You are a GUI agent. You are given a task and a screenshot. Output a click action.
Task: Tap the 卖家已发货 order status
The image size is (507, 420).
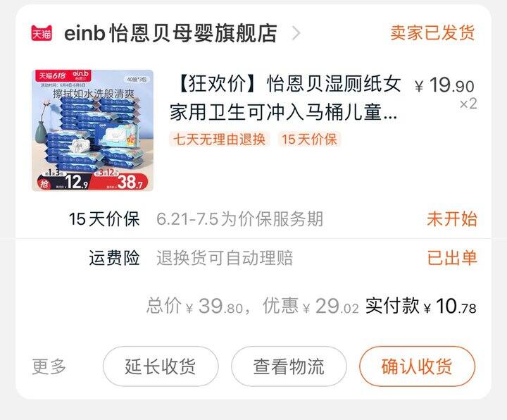point(432,32)
